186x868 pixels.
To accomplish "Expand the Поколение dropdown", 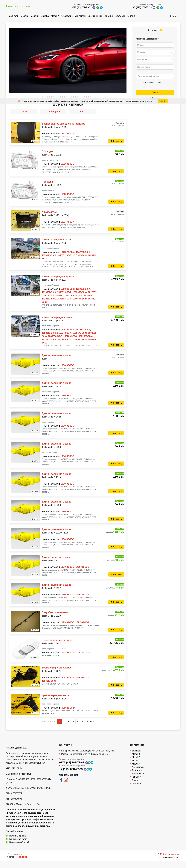I will pos(155,60).
